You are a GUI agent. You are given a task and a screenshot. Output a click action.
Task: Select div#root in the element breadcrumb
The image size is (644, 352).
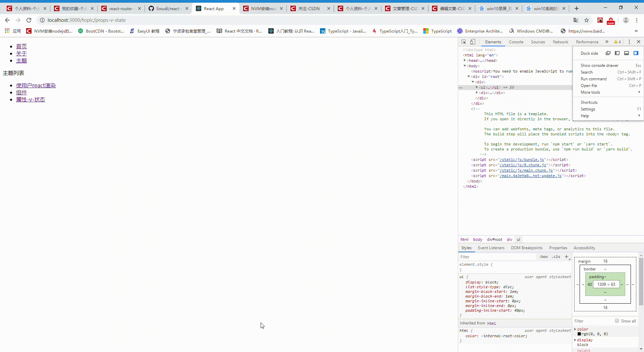click(x=494, y=239)
